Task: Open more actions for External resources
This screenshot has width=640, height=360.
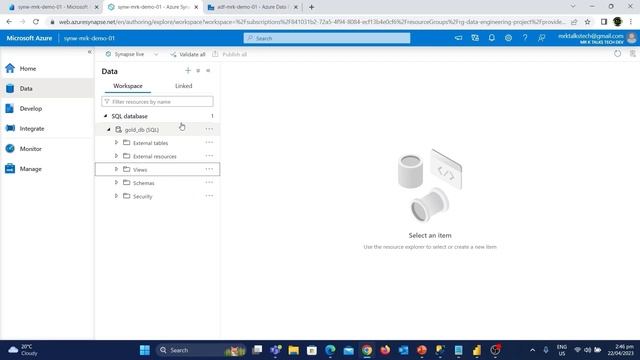Action: (209, 156)
